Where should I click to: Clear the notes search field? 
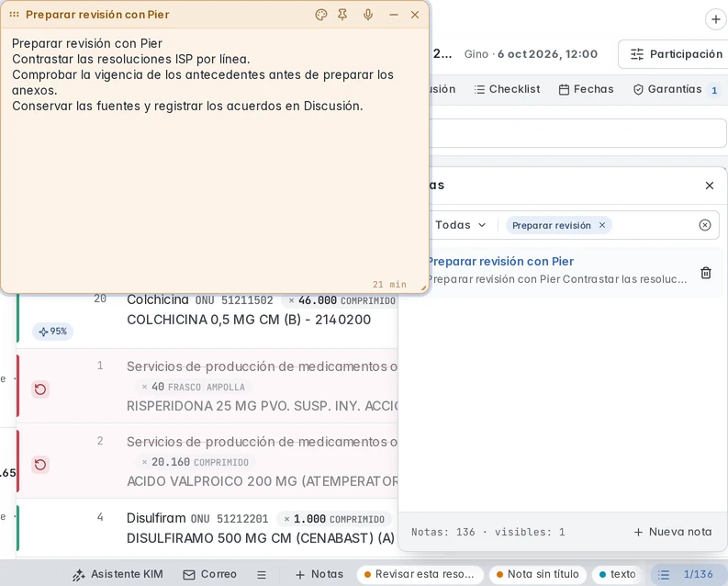tap(705, 225)
